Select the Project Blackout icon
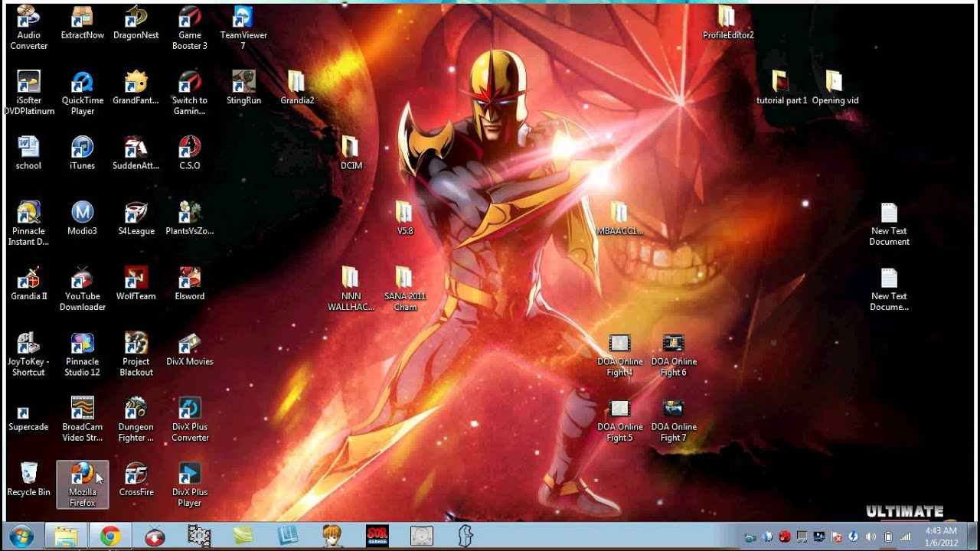 136,354
